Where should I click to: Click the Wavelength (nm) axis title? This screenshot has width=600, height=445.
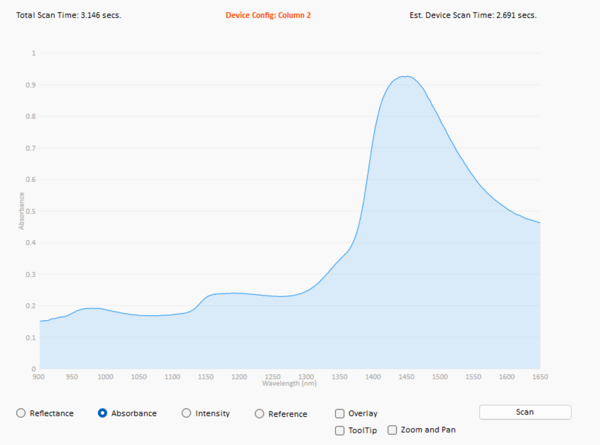[289, 383]
